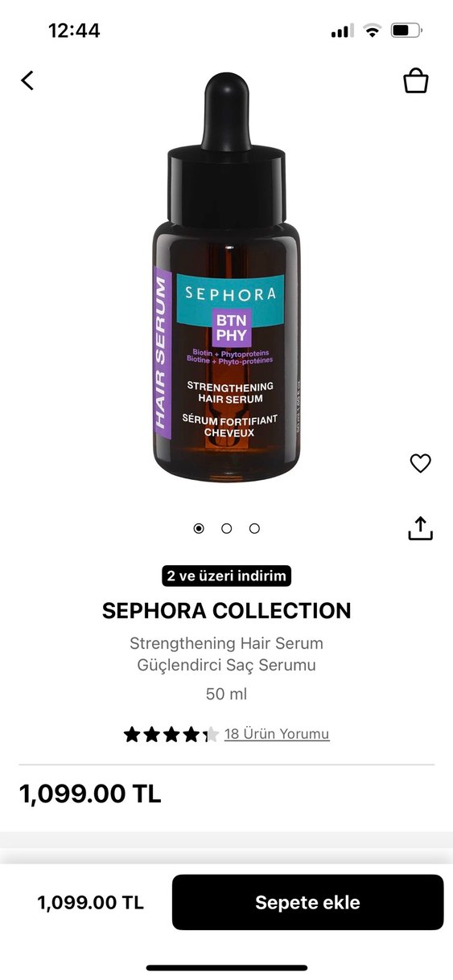Tap the share icon

coord(420,528)
